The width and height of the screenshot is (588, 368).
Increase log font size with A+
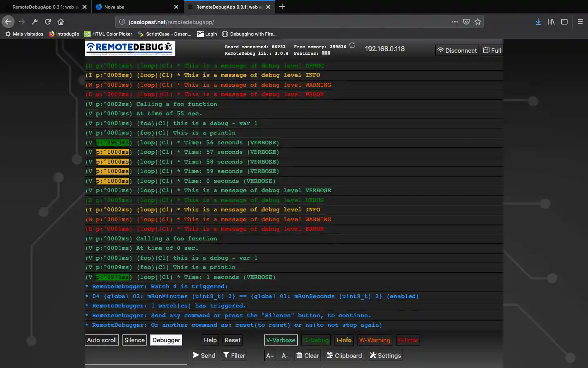coord(269,355)
